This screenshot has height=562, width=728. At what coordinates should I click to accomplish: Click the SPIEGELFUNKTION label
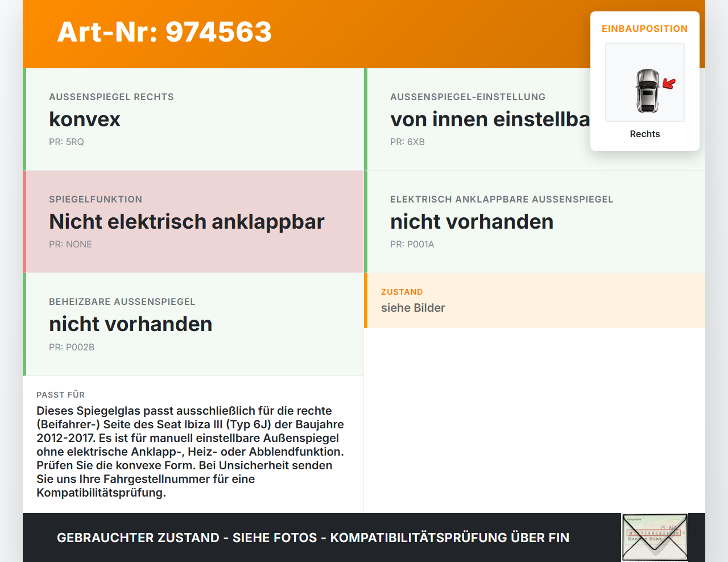pyautogui.click(x=96, y=199)
